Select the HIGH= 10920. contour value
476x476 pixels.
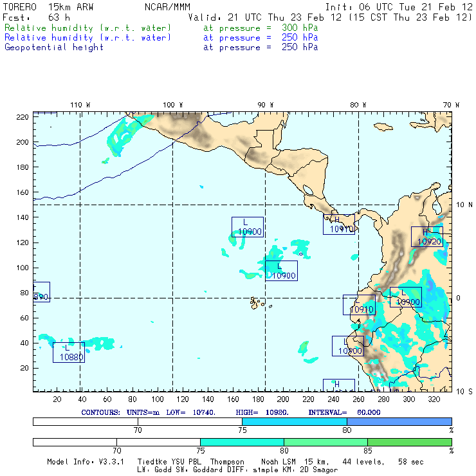tap(262, 412)
